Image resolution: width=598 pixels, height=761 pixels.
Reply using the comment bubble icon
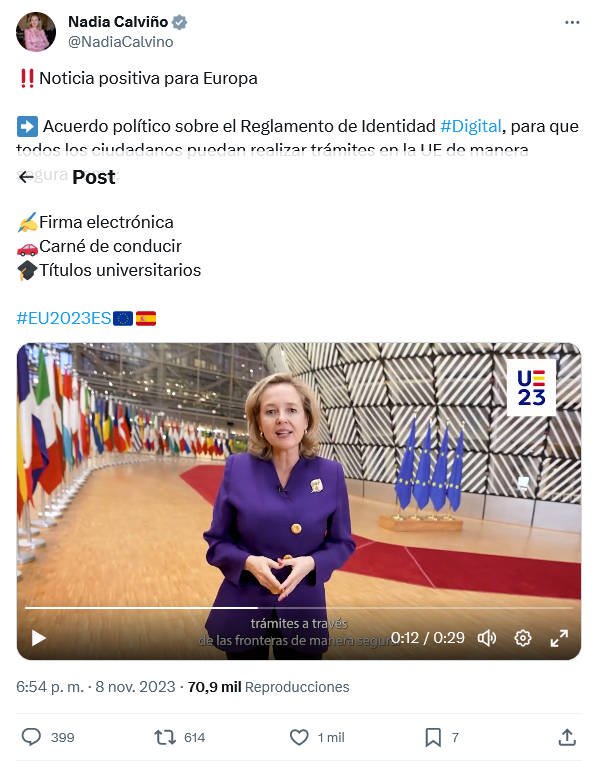click(x=31, y=737)
